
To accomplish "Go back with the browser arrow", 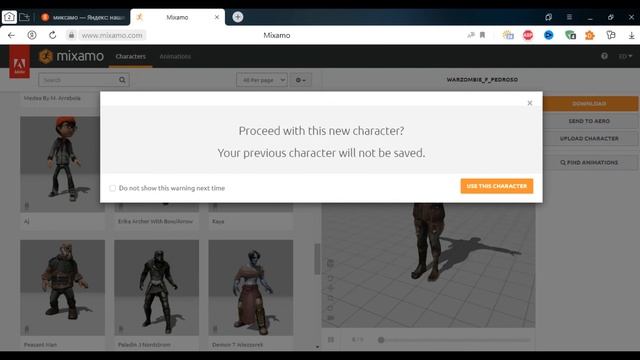I will [x=11, y=35].
